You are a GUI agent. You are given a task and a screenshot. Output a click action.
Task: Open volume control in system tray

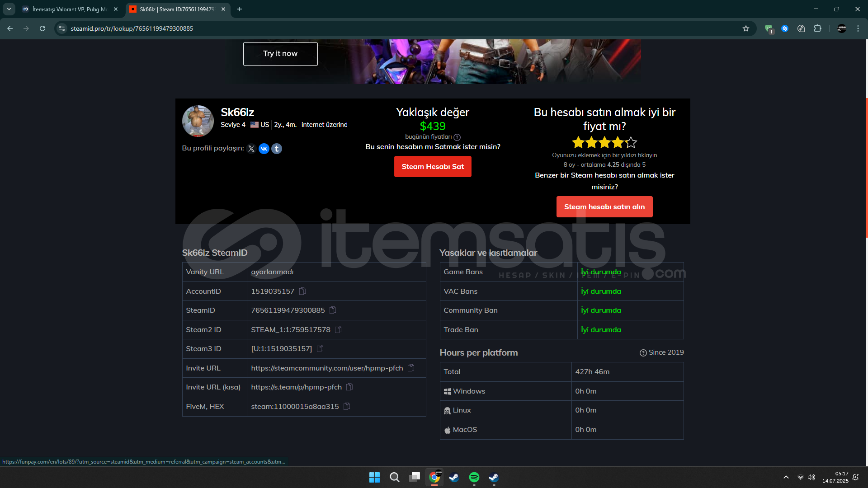click(811, 477)
